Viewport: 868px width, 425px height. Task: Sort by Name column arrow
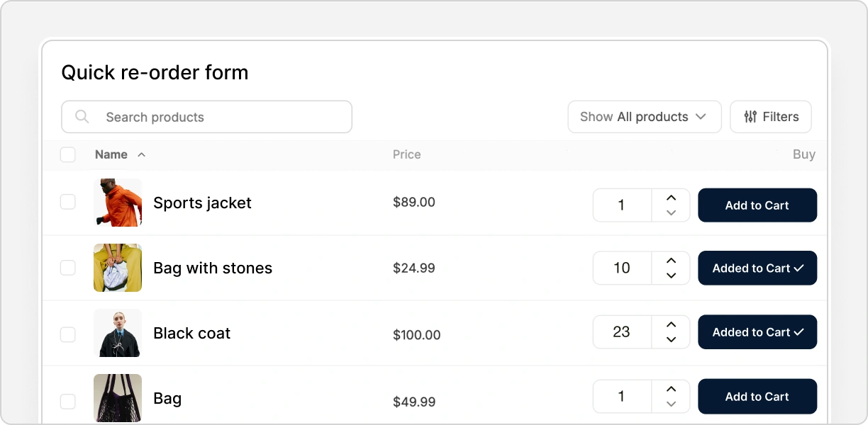(x=141, y=154)
